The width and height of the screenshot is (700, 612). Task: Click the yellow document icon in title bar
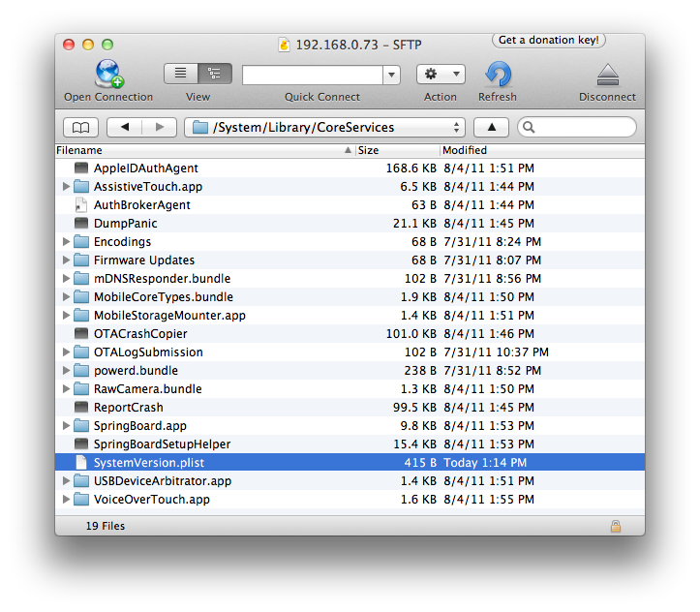click(x=284, y=45)
